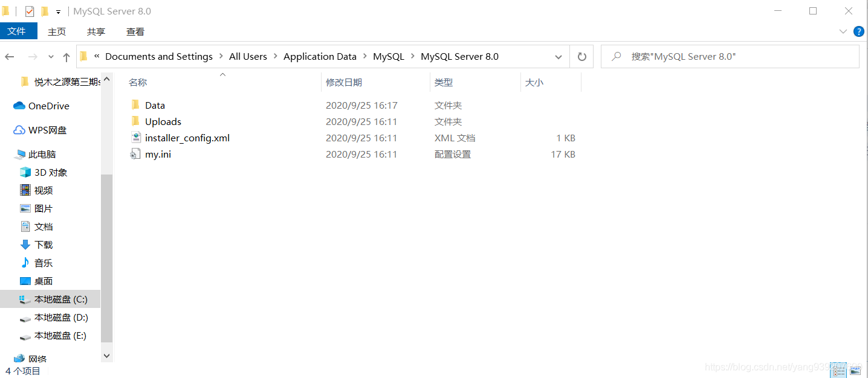The width and height of the screenshot is (868, 378).
Task: Click the 桌面 desktop icon
Action: tap(25, 281)
